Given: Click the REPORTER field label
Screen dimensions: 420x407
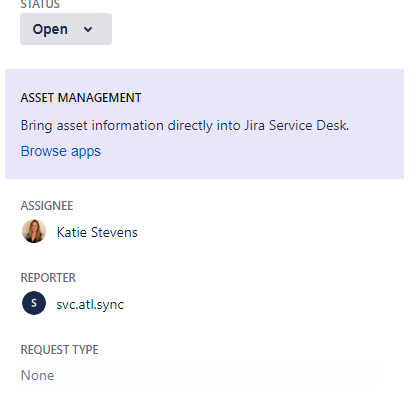Looking at the screenshot, I should coord(48,278).
